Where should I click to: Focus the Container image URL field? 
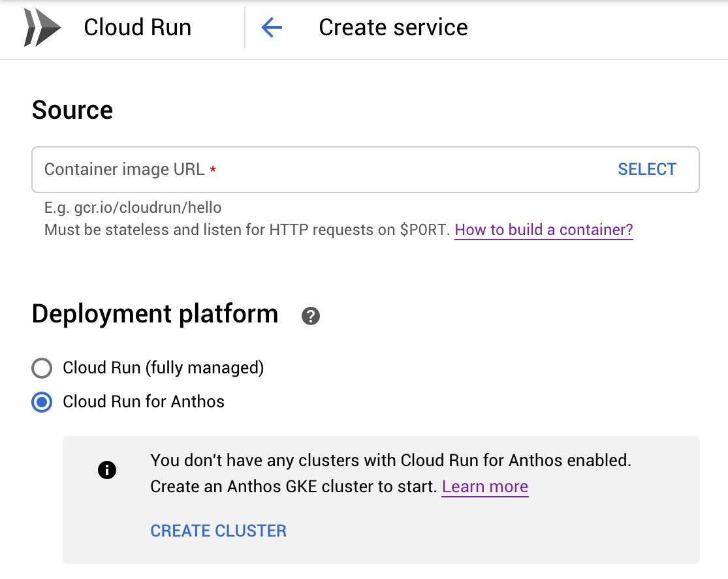366,170
